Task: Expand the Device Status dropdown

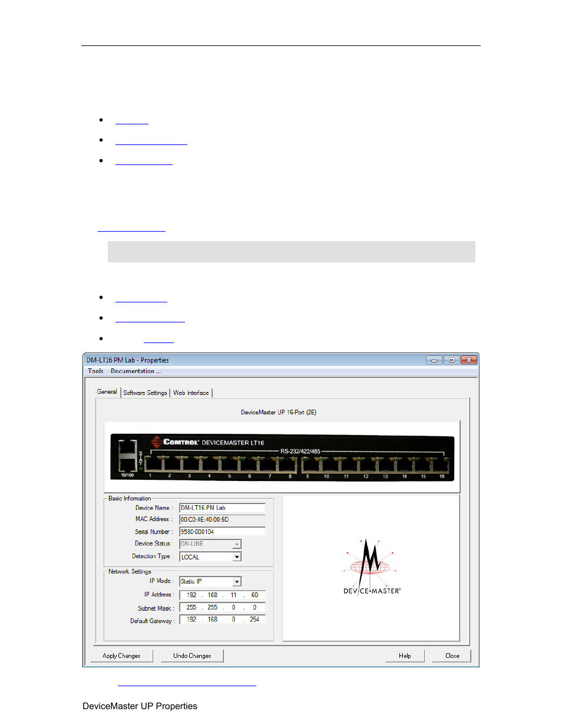Action: point(237,544)
